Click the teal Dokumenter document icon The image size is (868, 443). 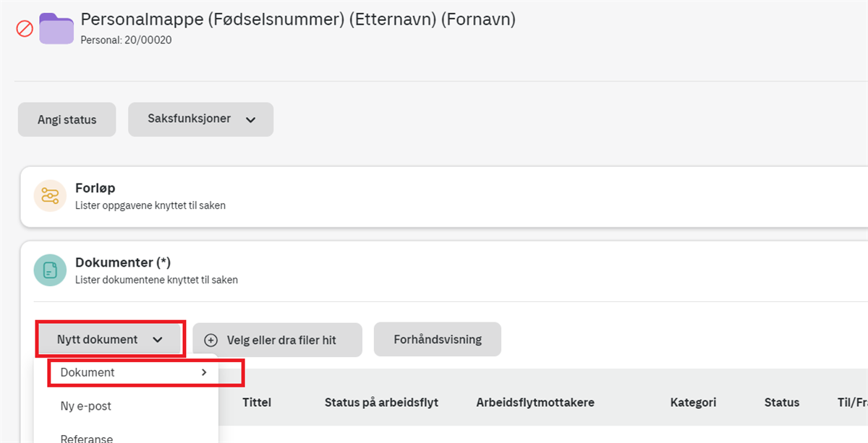click(51, 270)
